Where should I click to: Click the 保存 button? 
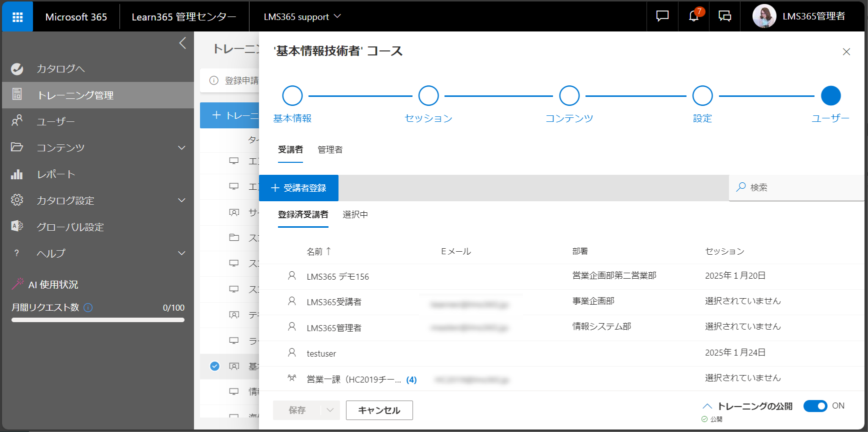[297, 410]
